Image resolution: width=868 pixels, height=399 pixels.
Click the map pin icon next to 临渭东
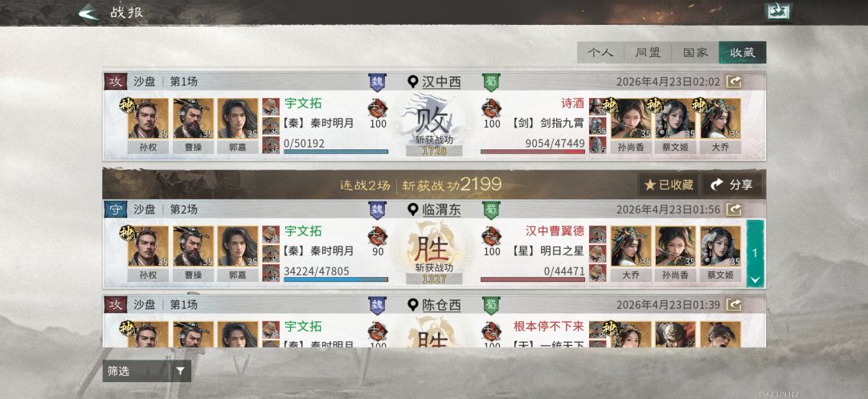click(412, 210)
